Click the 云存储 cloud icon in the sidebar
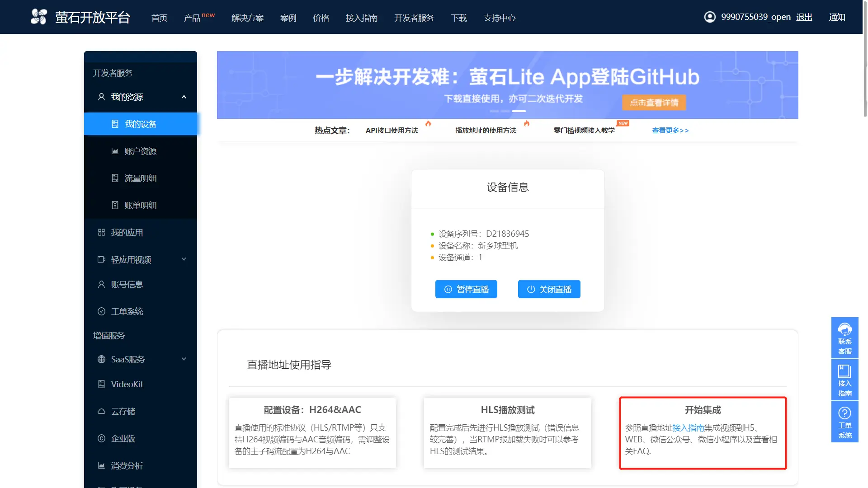 coord(101,411)
